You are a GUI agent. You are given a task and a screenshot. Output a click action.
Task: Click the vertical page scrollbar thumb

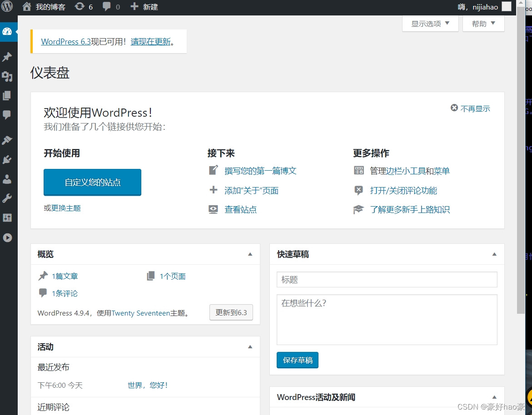pos(521,159)
